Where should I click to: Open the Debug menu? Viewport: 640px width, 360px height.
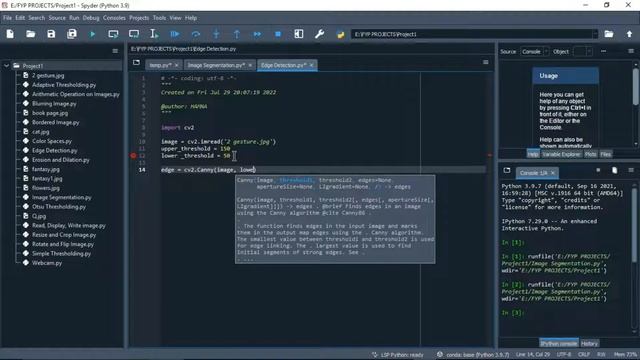(91, 18)
